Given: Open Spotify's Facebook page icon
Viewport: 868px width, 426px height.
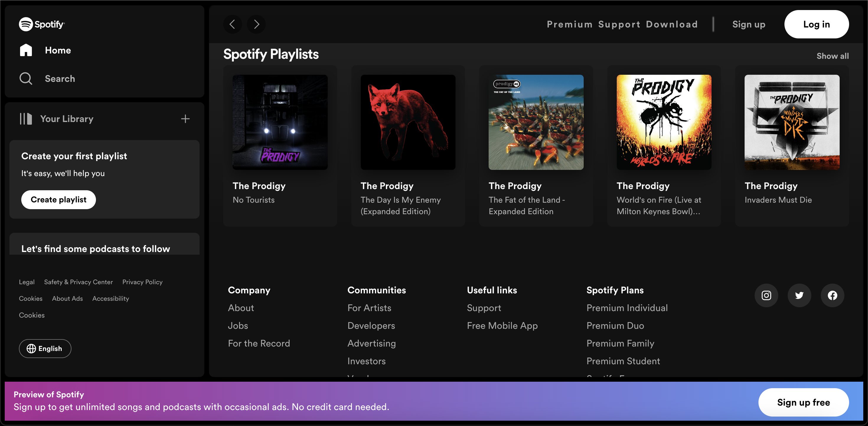Looking at the screenshot, I should tap(832, 295).
